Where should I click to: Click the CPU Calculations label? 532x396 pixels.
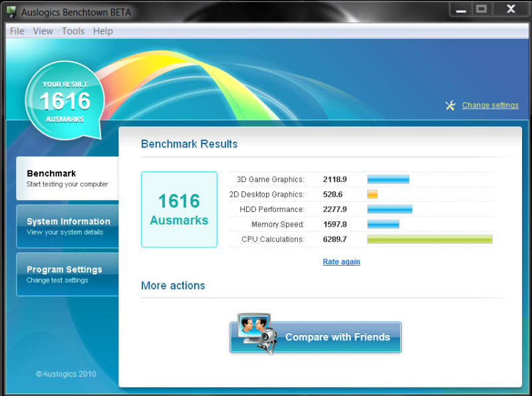(273, 239)
